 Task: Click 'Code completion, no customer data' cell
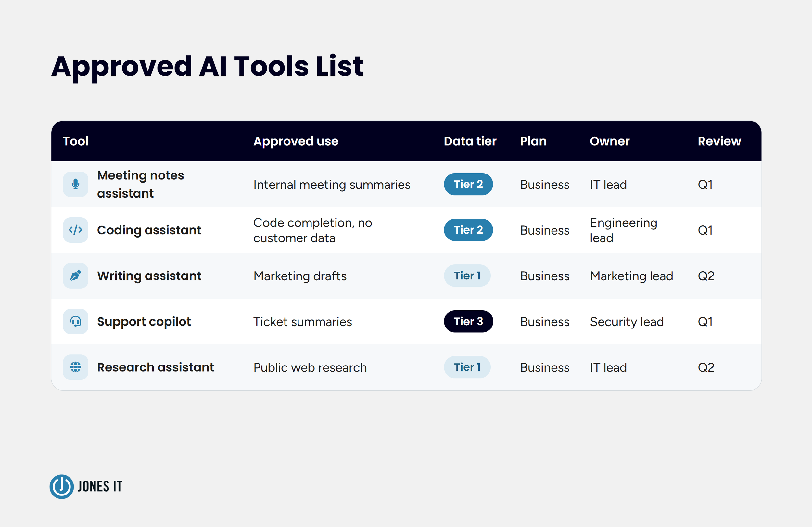pos(313,230)
